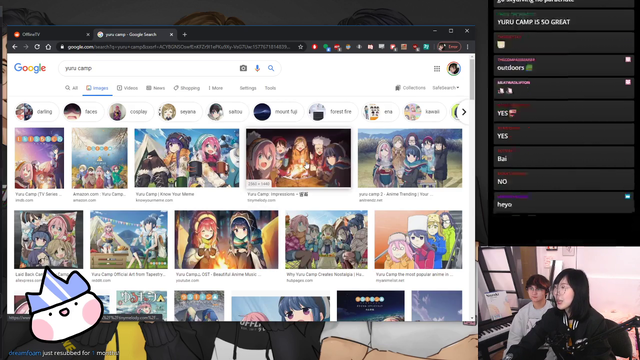Expand the SafeSearch dropdown
640x360 pixels.
pyautogui.click(x=446, y=88)
